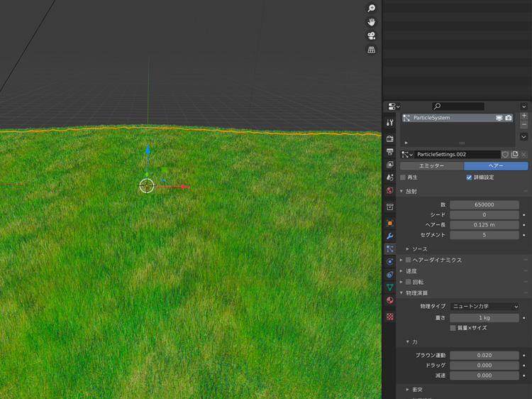Click the new particle settings duplicate button
This screenshot has height=399, width=532.
click(514, 154)
